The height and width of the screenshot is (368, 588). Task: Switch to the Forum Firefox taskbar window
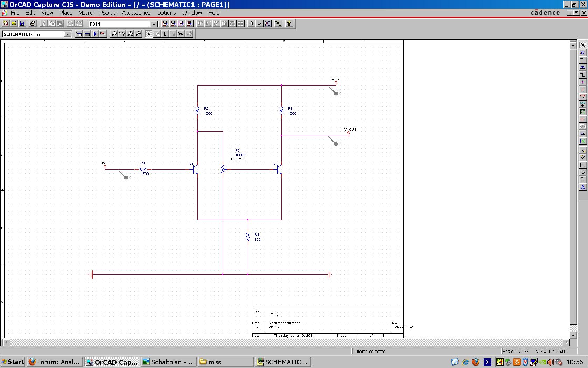point(55,362)
